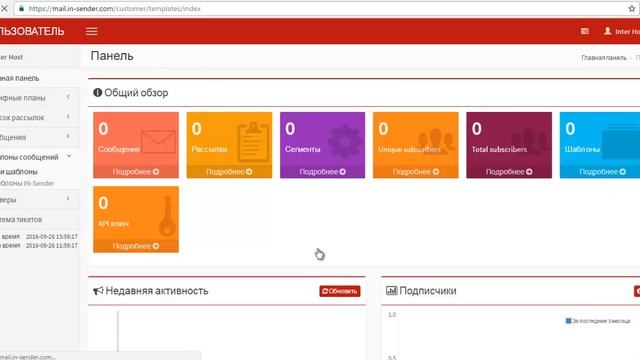Click the Главная панель breadcrumb link

(x=604, y=58)
